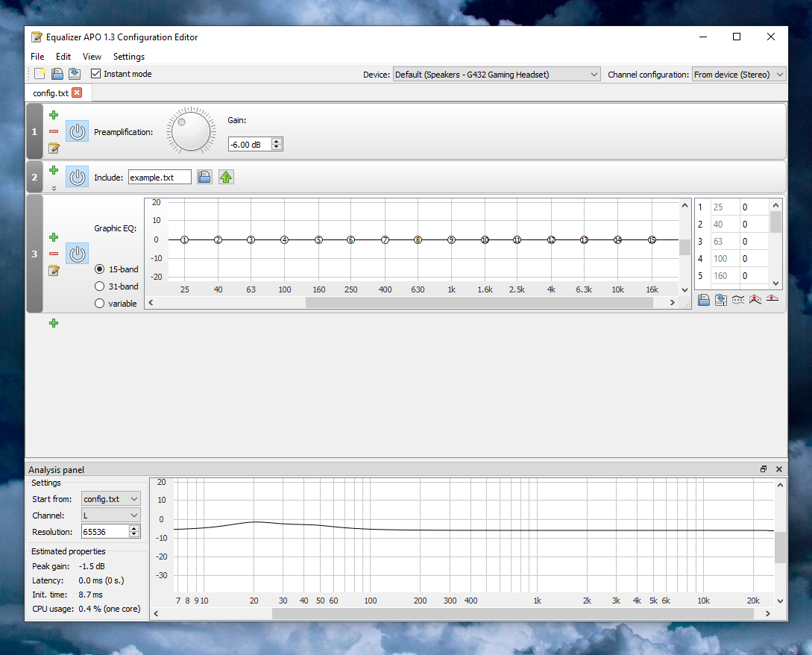Click the Normalize response icon under band table
Image resolution: width=812 pixels, height=655 pixels.
click(755, 300)
